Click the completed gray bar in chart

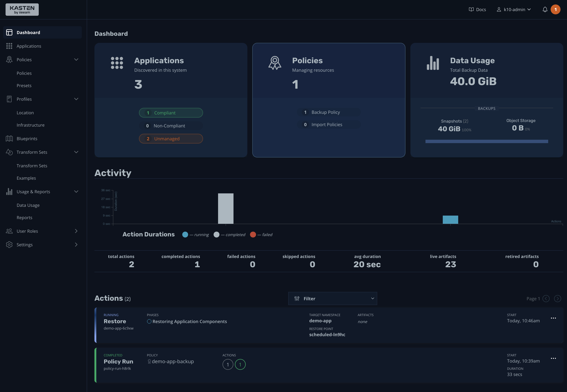(x=226, y=208)
